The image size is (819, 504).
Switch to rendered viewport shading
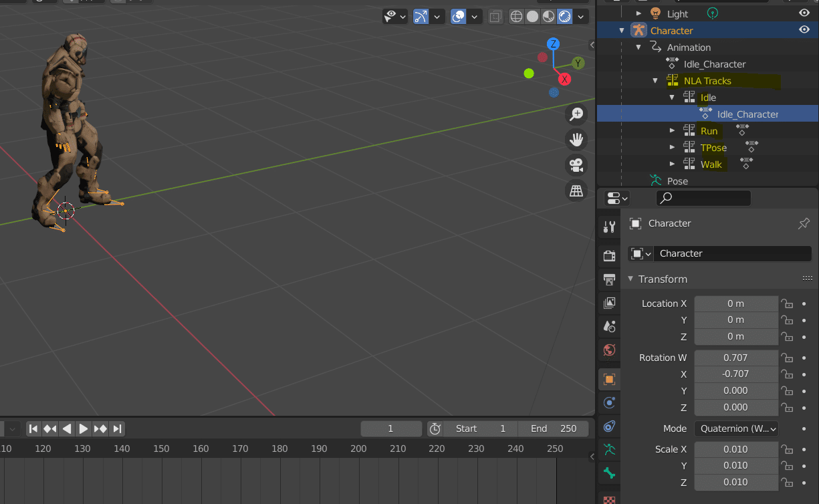pos(564,16)
